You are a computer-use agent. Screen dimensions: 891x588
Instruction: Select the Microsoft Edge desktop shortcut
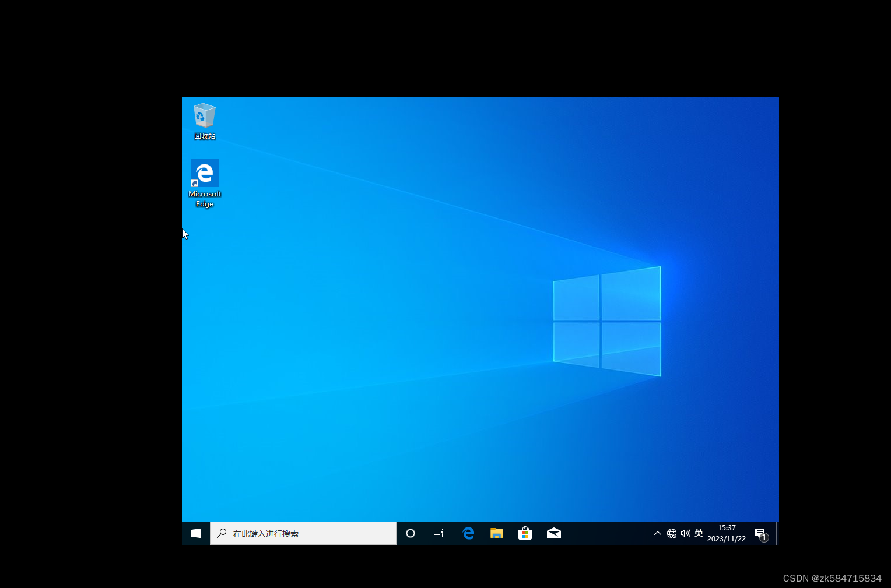coord(205,184)
